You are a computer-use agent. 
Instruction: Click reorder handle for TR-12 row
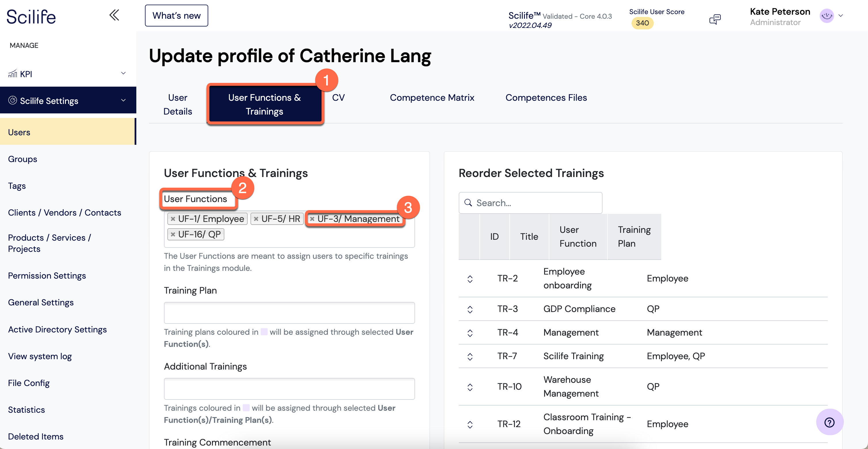point(470,425)
